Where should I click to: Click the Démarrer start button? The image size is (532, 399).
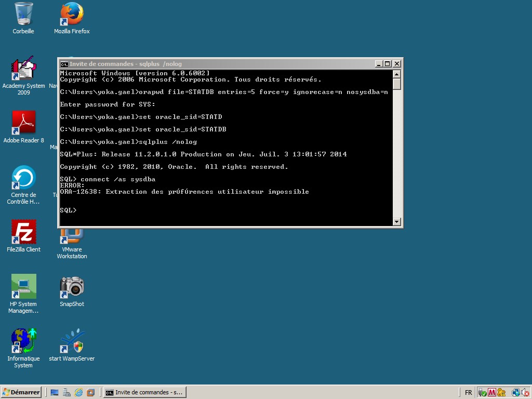[x=21, y=392]
